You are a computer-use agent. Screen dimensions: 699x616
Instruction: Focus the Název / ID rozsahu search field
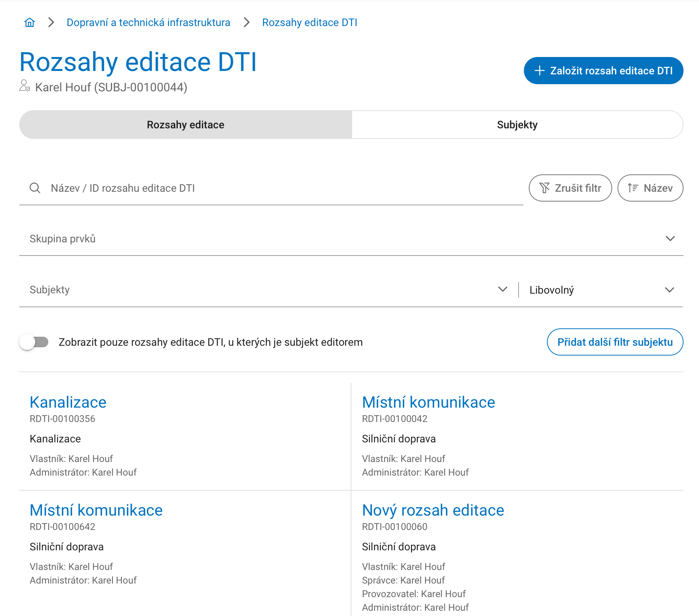point(271,188)
